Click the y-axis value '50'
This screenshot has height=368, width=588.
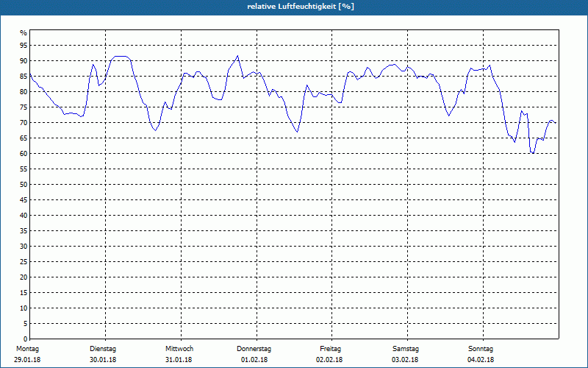(x=24, y=185)
